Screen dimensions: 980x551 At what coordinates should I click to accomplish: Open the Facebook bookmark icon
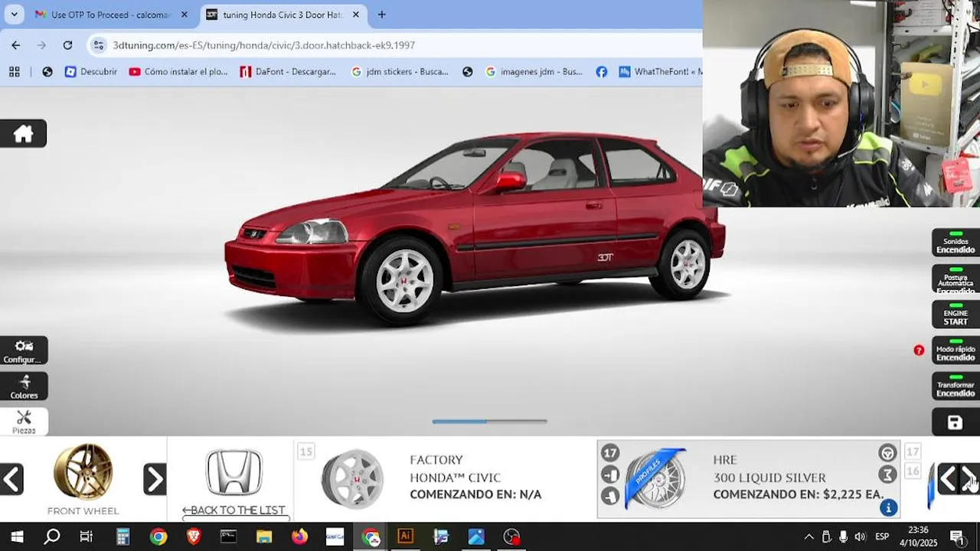coord(602,71)
